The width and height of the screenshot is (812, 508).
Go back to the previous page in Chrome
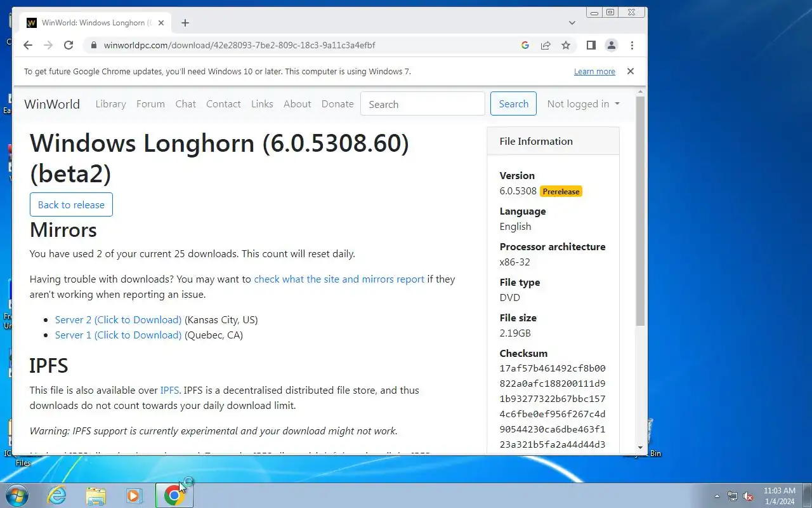click(27, 45)
